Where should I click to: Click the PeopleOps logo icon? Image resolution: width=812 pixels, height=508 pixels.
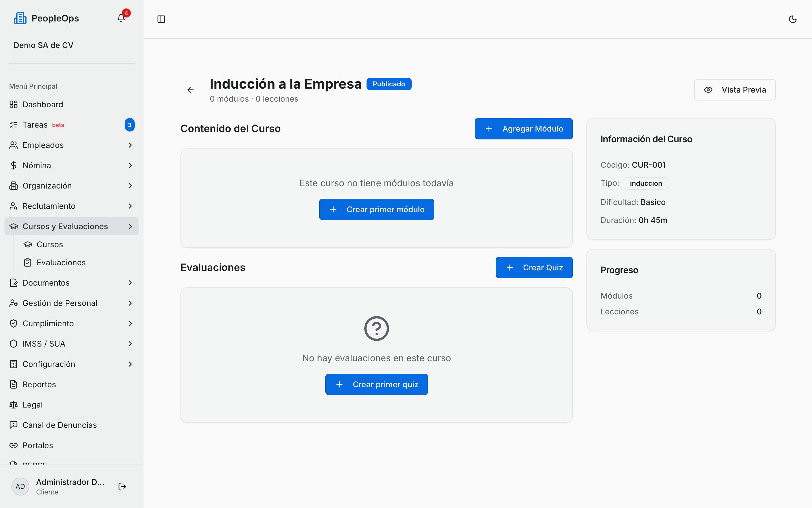tap(20, 18)
